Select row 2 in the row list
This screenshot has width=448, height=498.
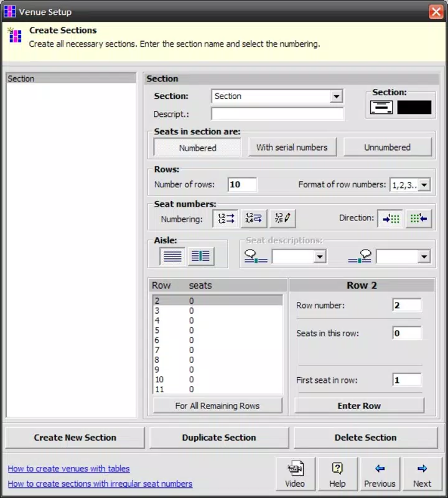point(218,301)
